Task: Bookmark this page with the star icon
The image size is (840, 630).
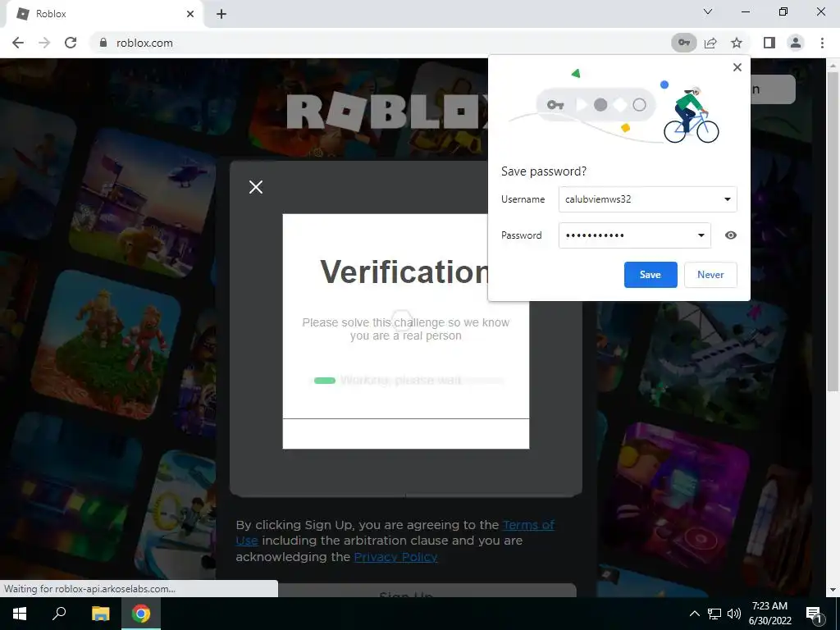Action: tap(737, 43)
